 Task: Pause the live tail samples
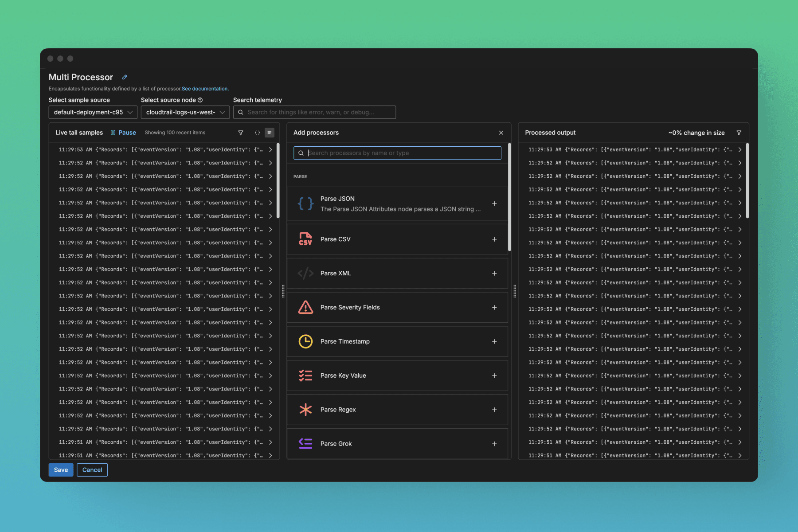pyautogui.click(x=123, y=133)
